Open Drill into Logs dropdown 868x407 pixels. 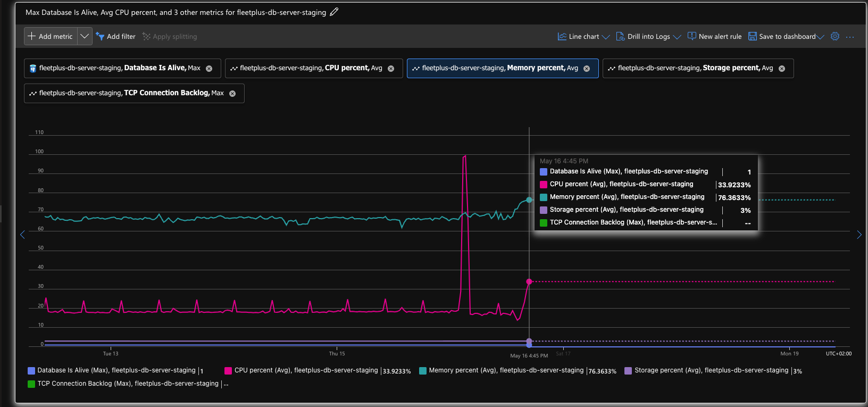pyautogui.click(x=648, y=36)
